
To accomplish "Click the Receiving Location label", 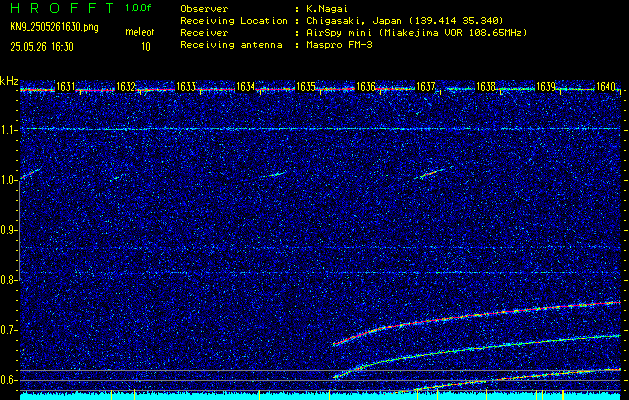I will point(234,20).
